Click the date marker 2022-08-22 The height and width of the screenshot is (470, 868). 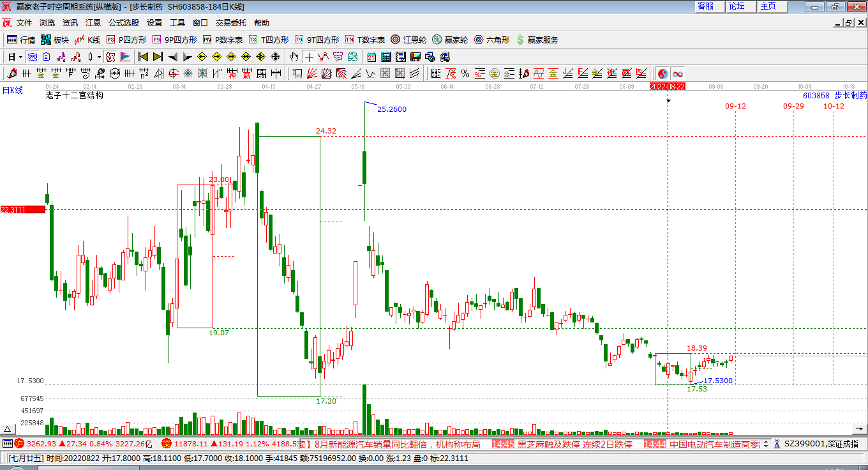[x=668, y=86]
